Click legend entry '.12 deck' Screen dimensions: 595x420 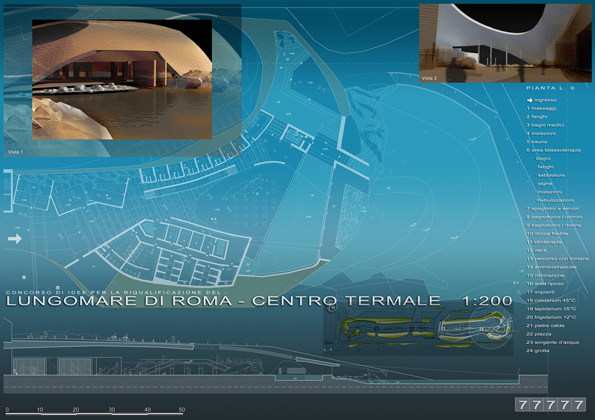536,250
